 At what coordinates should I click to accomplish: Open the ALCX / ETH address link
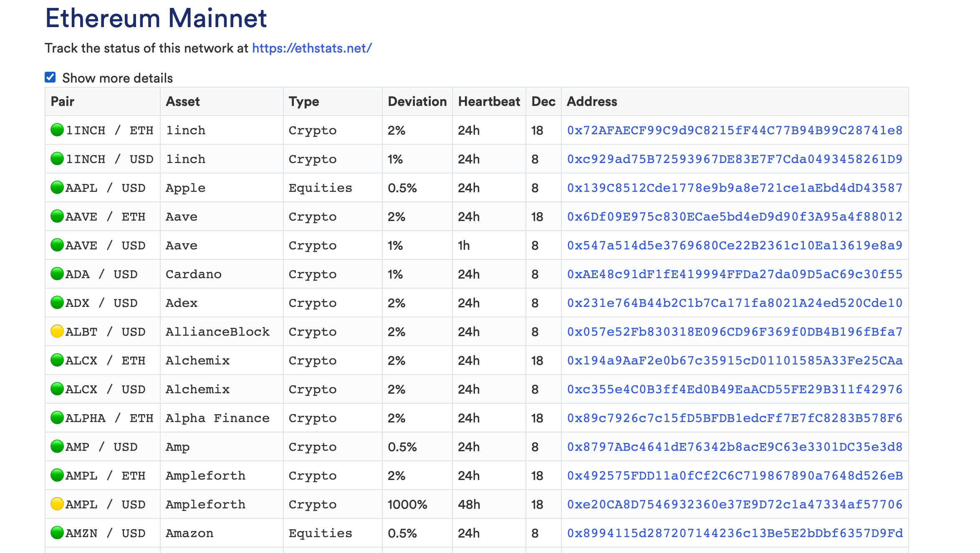coord(735,361)
